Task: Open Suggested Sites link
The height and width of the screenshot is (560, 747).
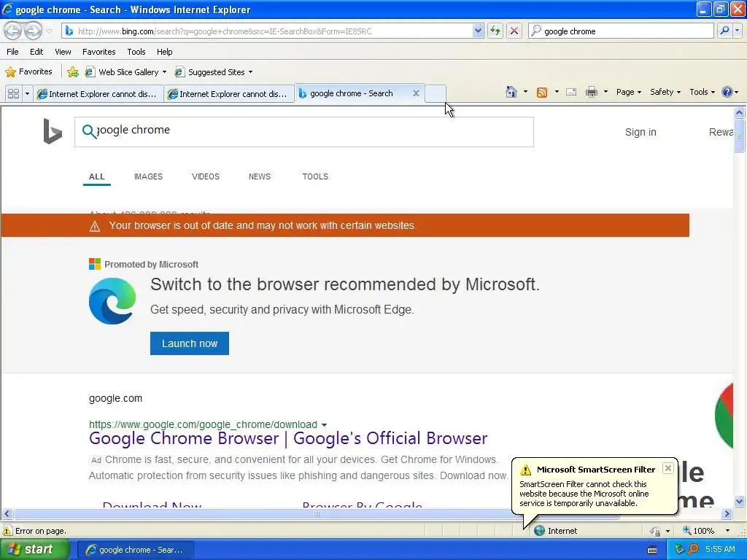Action: [210, 72]
